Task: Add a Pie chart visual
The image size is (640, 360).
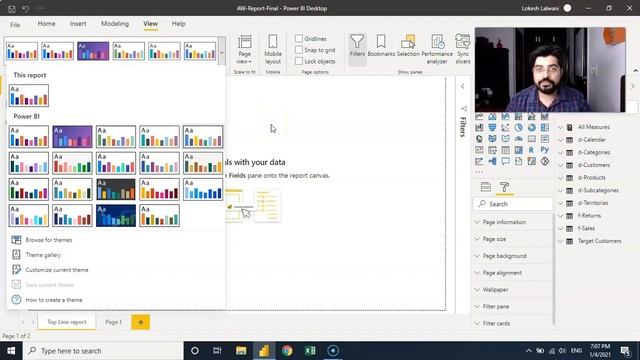Action: pos(518,127)
